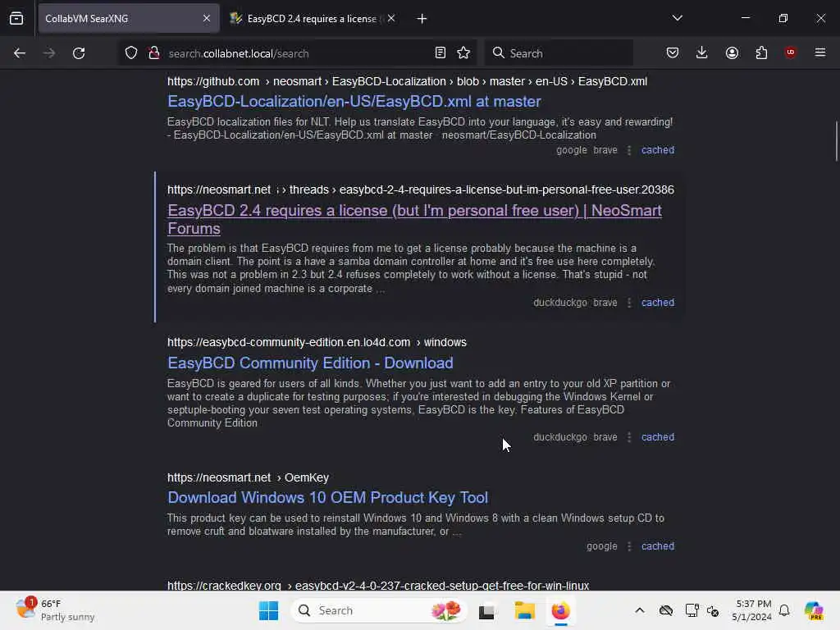Open the network tray icon

[x=692, y=610]
